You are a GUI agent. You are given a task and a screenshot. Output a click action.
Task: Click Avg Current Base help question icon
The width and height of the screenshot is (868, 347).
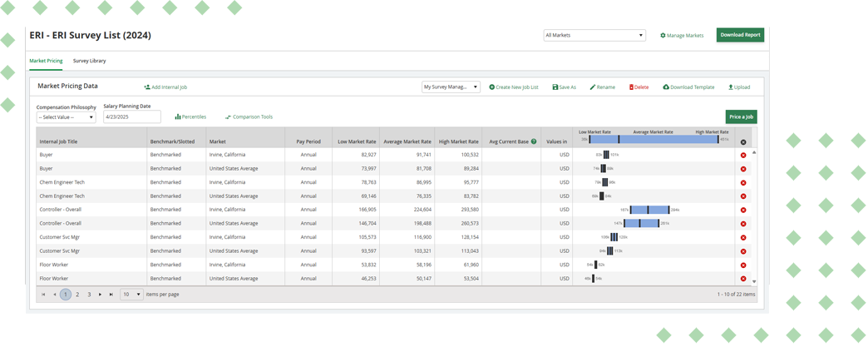click(x=534, y=141)
